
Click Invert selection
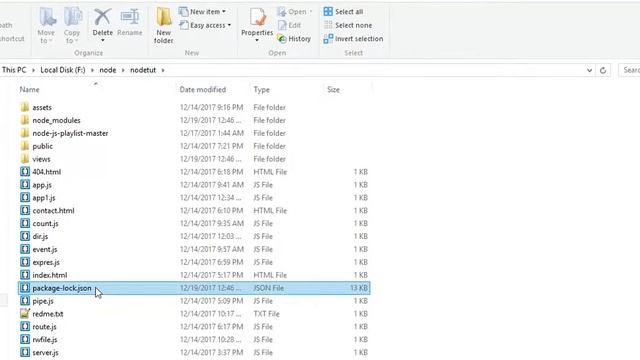point(353,39)
